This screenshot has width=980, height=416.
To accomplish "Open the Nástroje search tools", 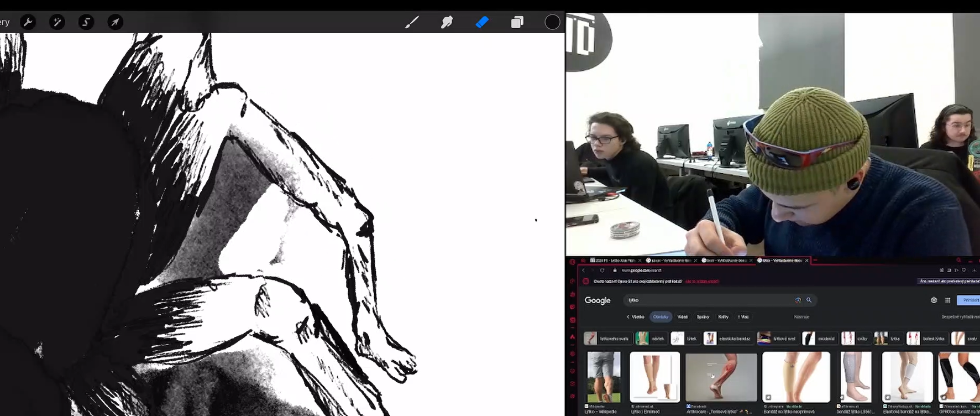I will point(801,317).
